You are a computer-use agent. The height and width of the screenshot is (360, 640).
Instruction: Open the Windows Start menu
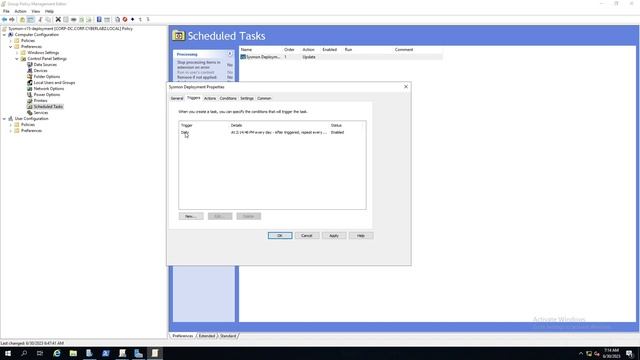click(x=8, y=353)
